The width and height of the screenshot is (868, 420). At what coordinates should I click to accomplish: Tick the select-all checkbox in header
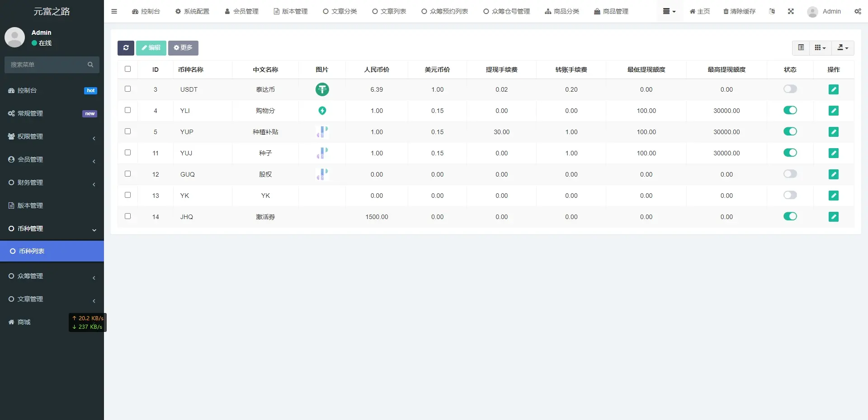point(128,69)
